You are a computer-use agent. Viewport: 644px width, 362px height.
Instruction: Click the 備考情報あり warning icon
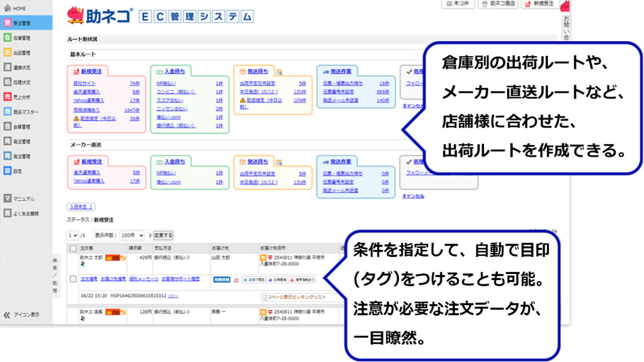click(x=303, y=280)
